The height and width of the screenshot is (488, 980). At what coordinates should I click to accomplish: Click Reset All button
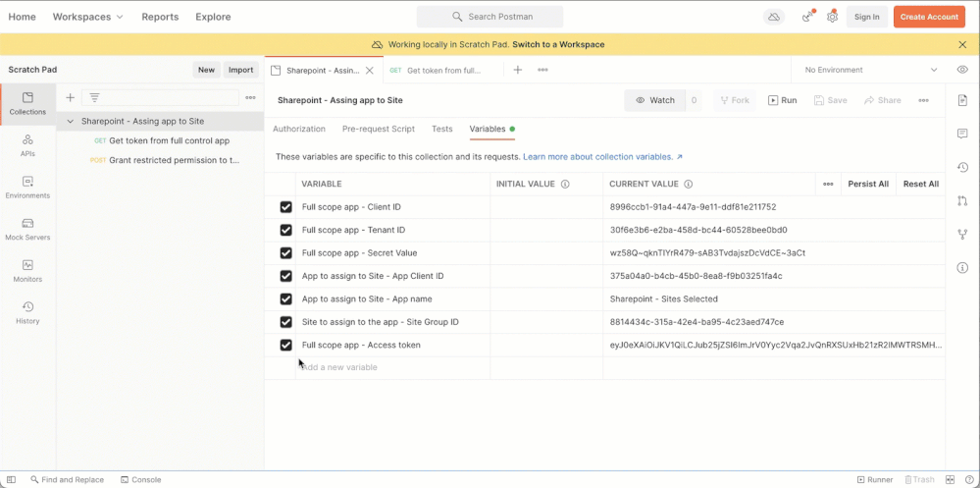click(920, 185)
